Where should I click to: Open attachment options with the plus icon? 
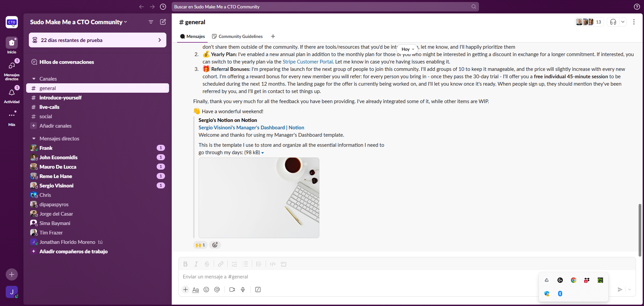click(185, 290)
